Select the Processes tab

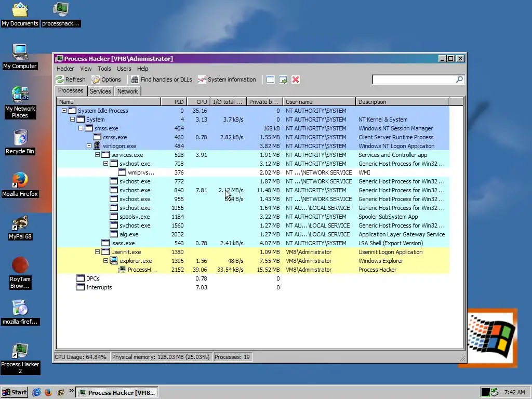[71, 90]
